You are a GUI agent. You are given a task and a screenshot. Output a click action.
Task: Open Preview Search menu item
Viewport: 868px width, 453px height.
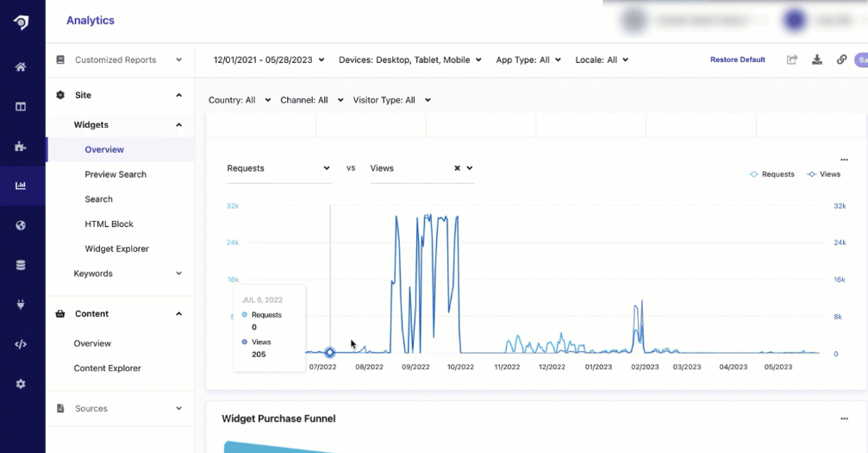(x=116, y=174)
